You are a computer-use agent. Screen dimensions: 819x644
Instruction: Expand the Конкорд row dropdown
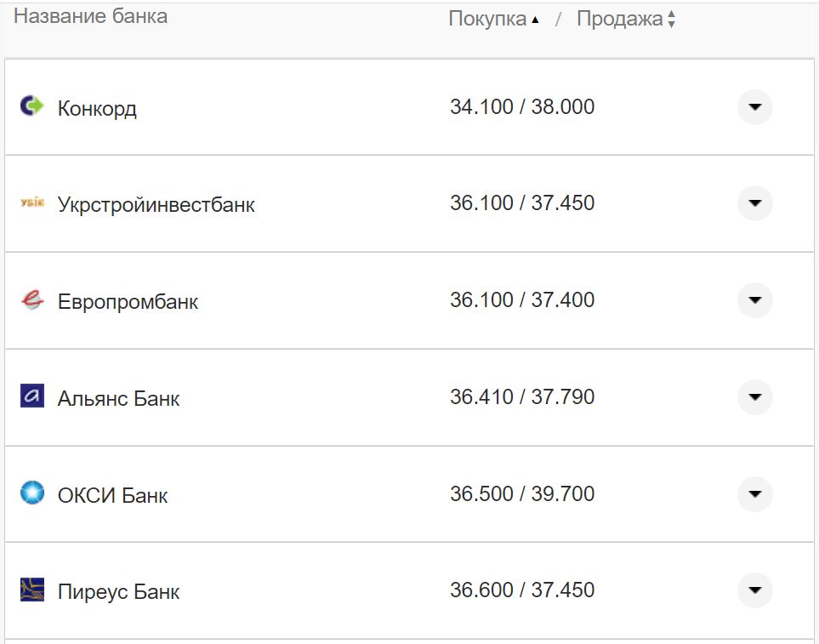click(x=754, y=106)
